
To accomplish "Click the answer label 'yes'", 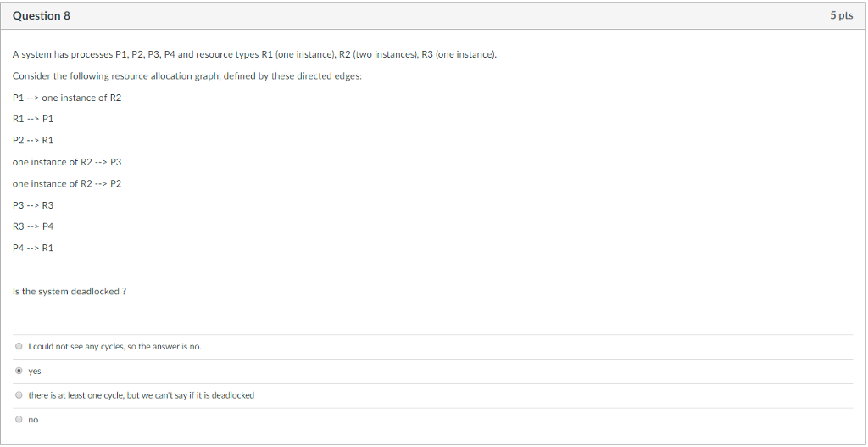I will pos(35,372).
